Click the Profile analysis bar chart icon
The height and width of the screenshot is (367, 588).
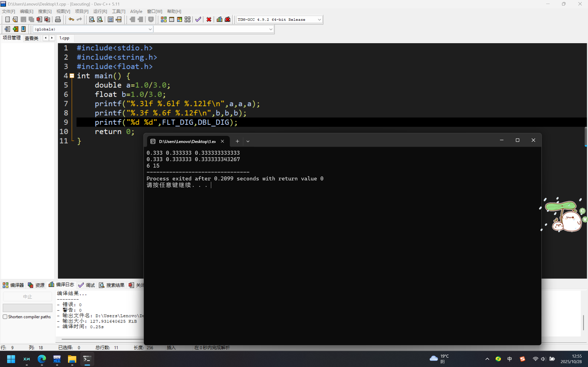pos(219,20)
